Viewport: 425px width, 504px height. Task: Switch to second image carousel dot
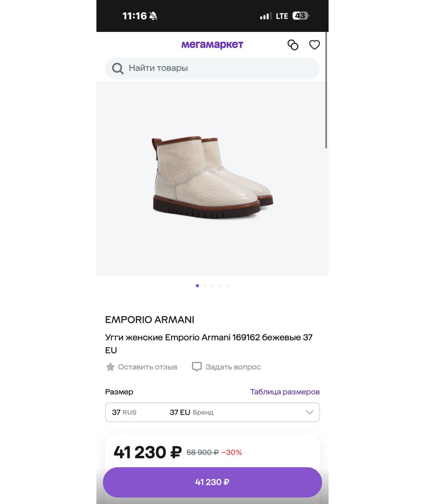pyautogui.click(x=205, y=286)
